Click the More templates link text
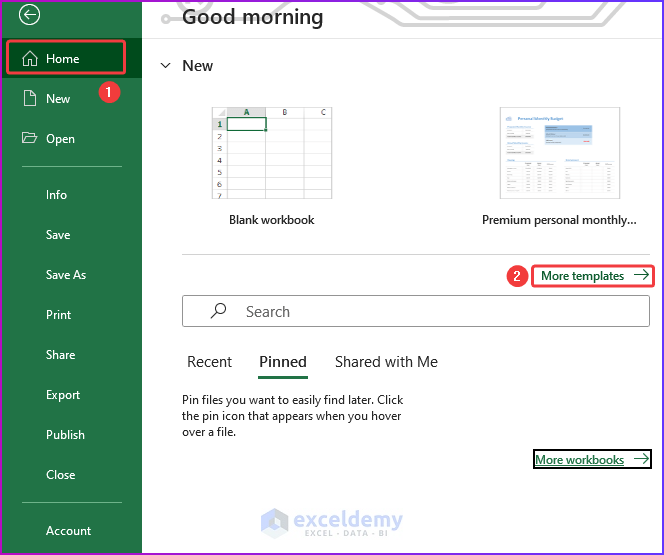 tap(582, 276)
